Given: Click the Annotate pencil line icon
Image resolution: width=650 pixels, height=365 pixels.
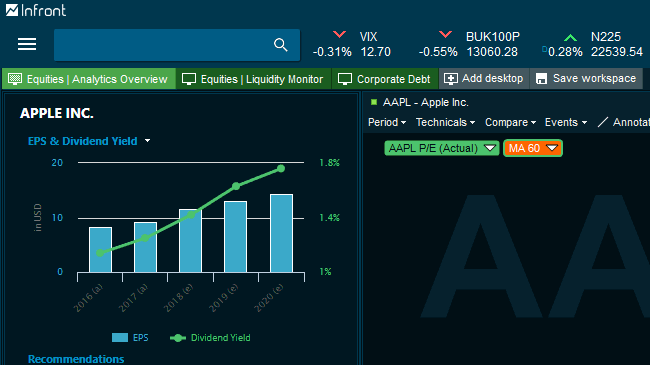Looking at the screenshot, I should (x=603, y=122).
